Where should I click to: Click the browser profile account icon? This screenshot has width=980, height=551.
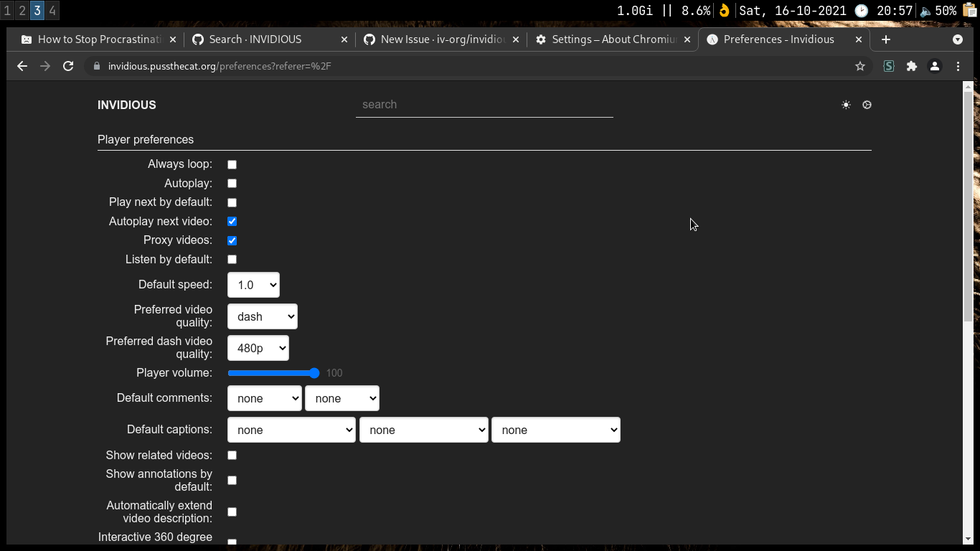934,65
